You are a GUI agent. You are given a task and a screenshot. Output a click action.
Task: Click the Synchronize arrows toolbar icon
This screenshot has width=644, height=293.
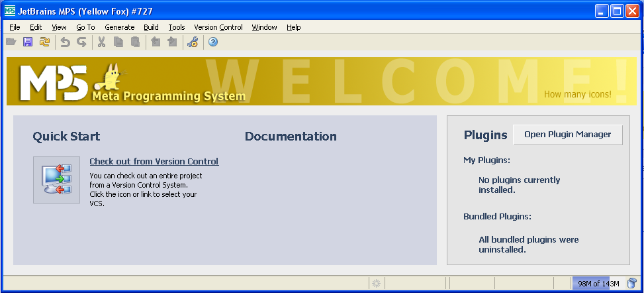[44, 42]
